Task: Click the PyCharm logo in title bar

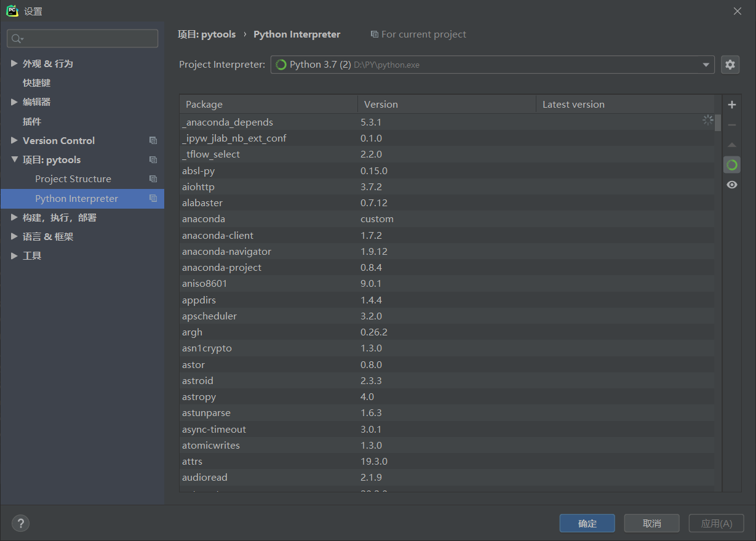Action: point(12,10)
